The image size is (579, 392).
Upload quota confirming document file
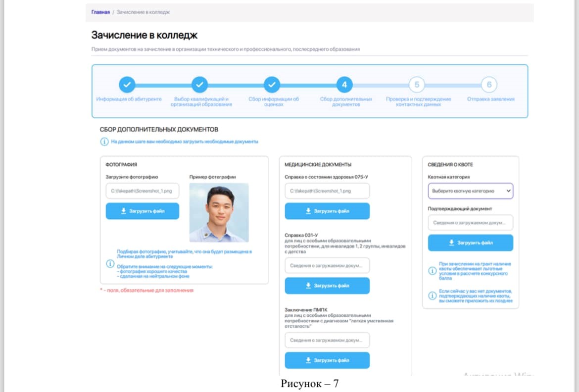(470, 243)
